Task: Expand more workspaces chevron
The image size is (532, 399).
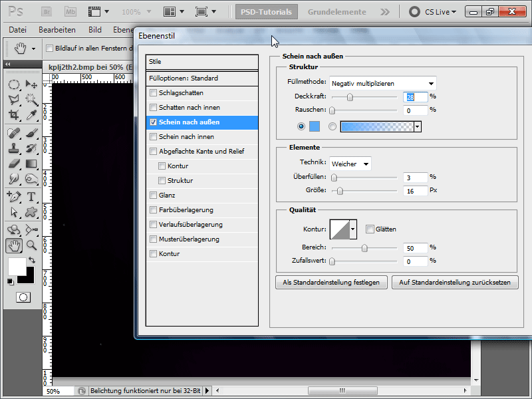Action: point(385,12)
